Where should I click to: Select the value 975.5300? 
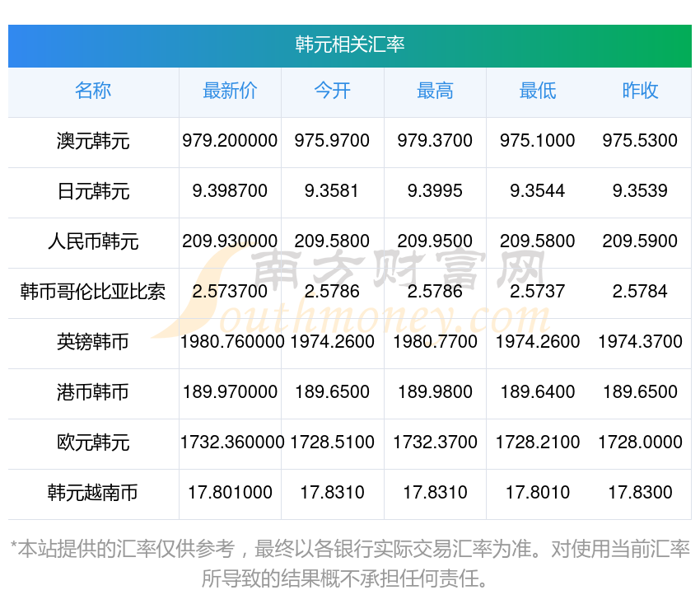click(x=640, y=141)
